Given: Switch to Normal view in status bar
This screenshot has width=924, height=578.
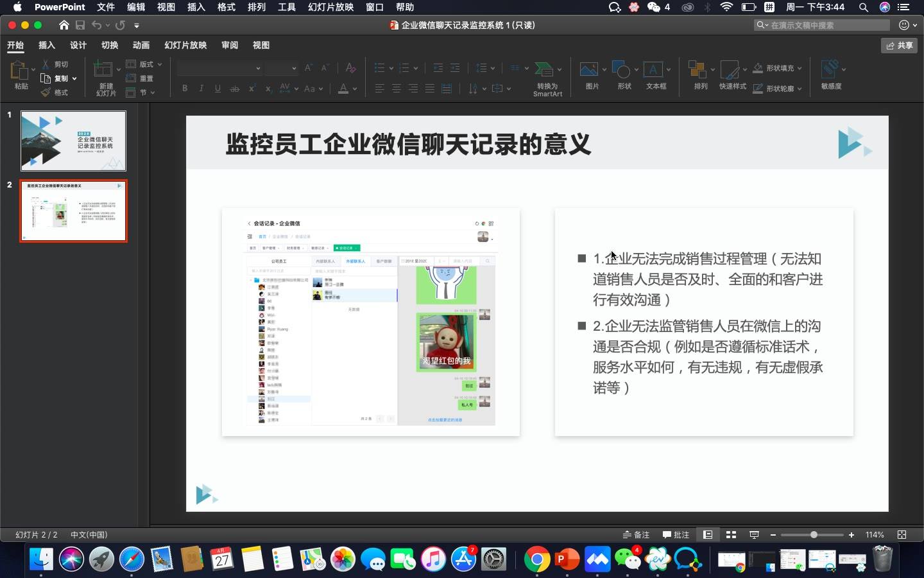Looking at the screenshot, I should point(708,534).
